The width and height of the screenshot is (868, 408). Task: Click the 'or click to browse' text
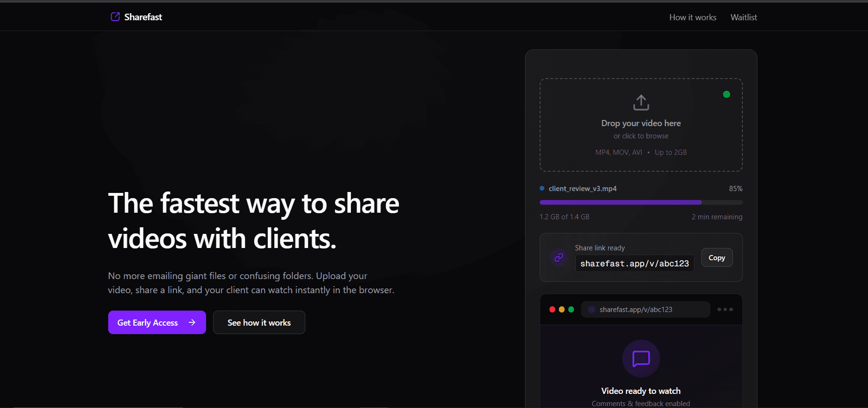coord(641,136)
